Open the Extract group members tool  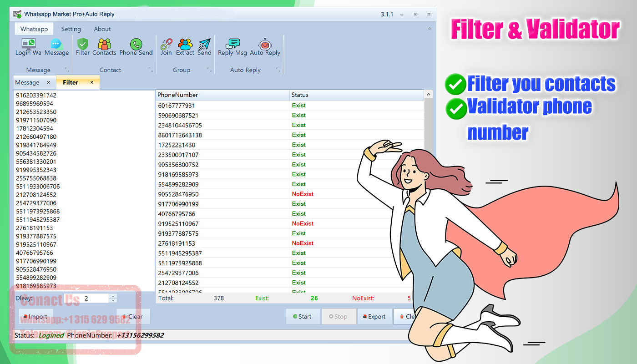[x=185, y=47]
